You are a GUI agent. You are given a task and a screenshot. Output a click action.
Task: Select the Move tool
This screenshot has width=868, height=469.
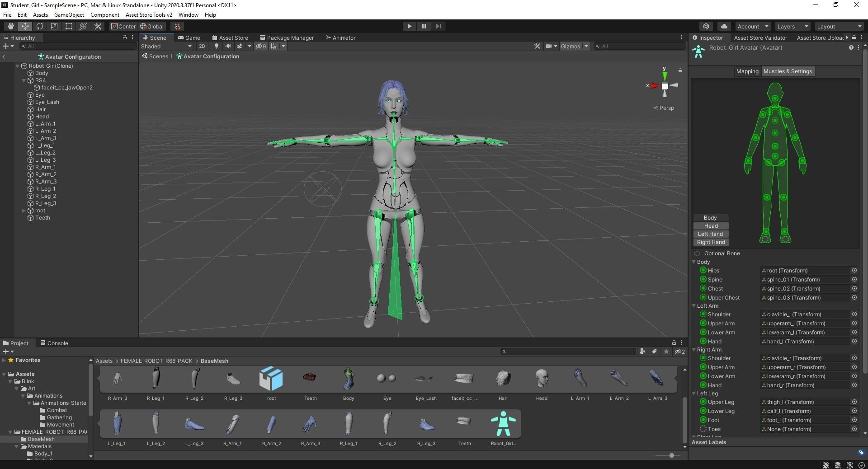pyautogui.click(x=25, y=26)
